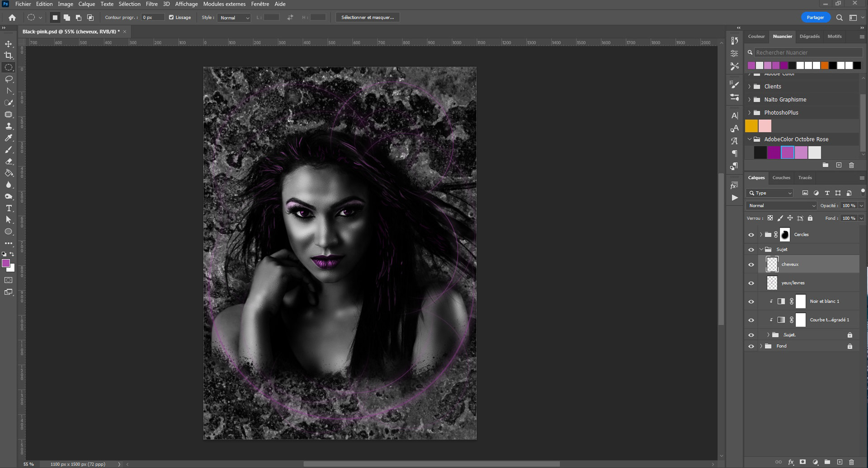The width and height of the screenshot is (868, 468).
Task: Open the Style dropdown set to Normal
Action: (x=234, y=18)
